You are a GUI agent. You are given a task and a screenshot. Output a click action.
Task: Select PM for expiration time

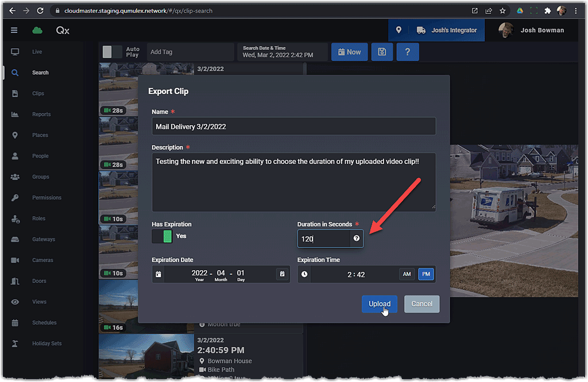pyautogui.click(x=425, y=274)
